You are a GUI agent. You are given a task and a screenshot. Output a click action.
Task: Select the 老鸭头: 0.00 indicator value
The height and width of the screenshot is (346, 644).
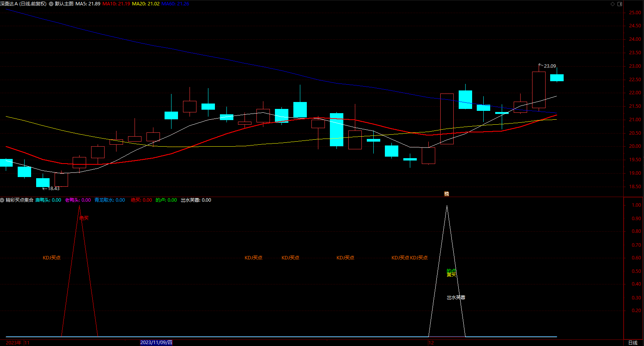pyautogui.click(x=78, y=200)
